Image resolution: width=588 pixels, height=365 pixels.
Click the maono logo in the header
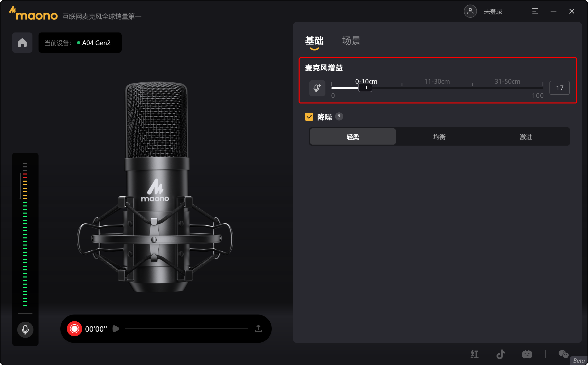tap(33, 13)
